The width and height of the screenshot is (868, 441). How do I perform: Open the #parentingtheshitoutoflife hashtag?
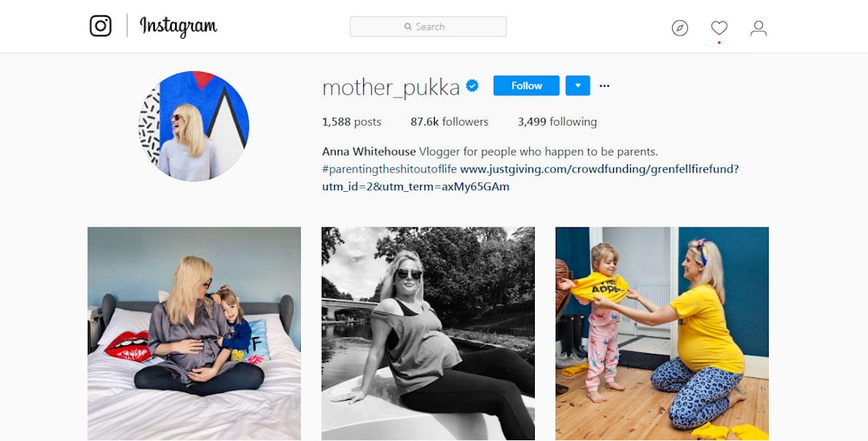389,168
